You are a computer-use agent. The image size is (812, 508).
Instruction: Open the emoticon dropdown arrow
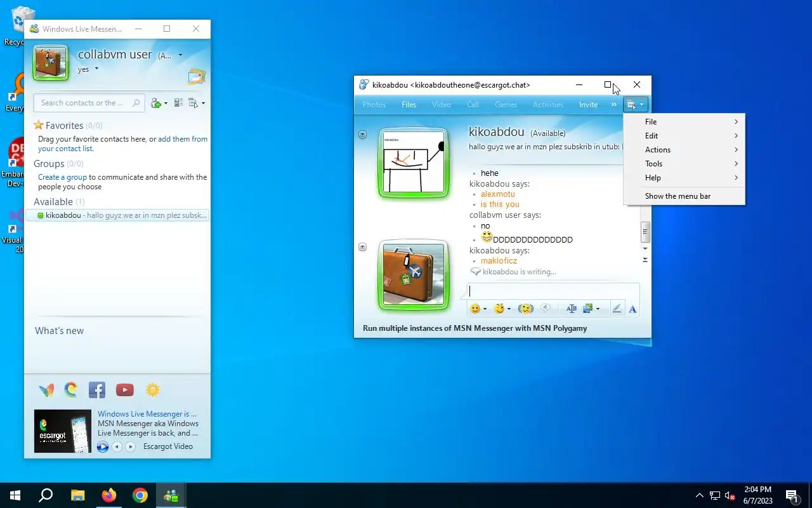pos(485,309)
